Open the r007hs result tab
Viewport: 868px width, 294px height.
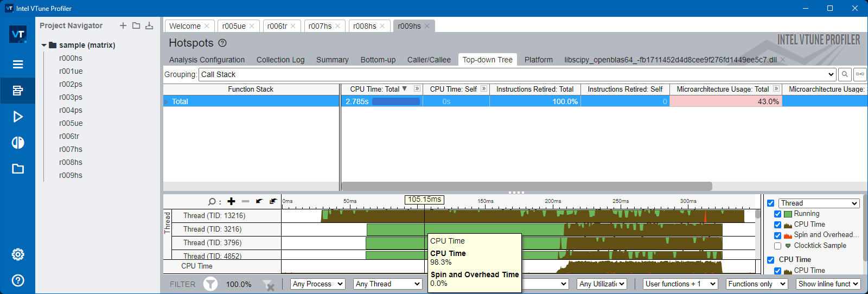[x=320, y=26]
